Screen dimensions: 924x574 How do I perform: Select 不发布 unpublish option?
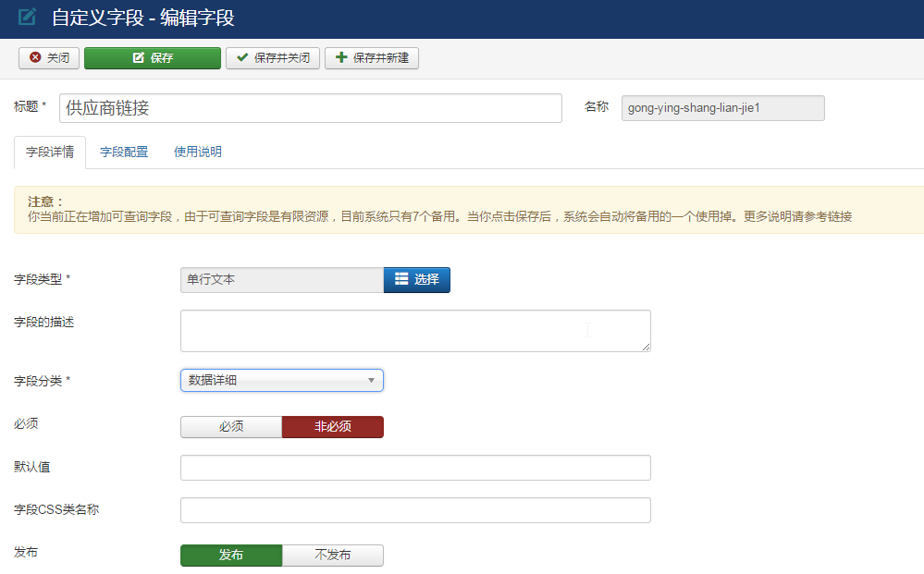[x=332, y=555]
